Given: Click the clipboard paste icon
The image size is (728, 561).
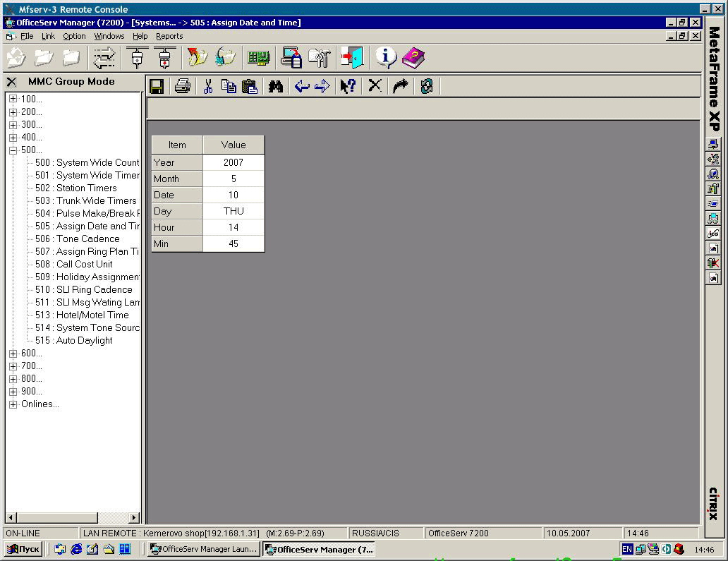Looking at the screenshot, I should (249, 86).
